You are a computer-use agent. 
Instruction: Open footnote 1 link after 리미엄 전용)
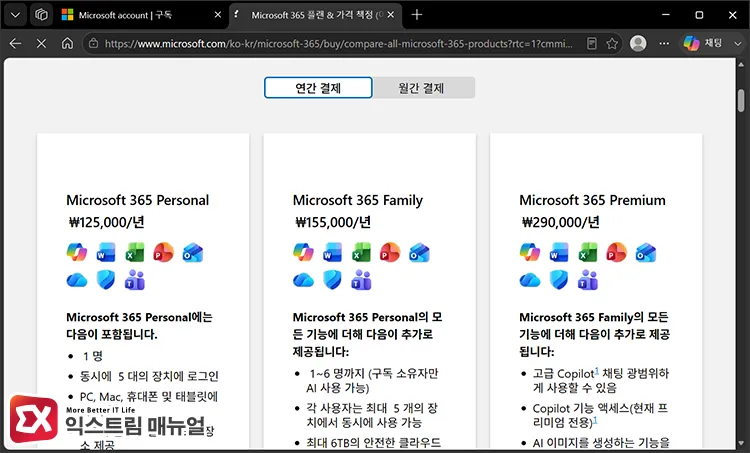(x=595, y=420)
